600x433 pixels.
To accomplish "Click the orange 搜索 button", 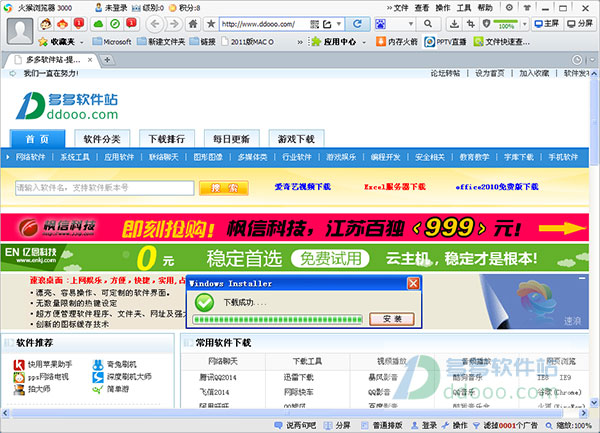I will [224, 188].
